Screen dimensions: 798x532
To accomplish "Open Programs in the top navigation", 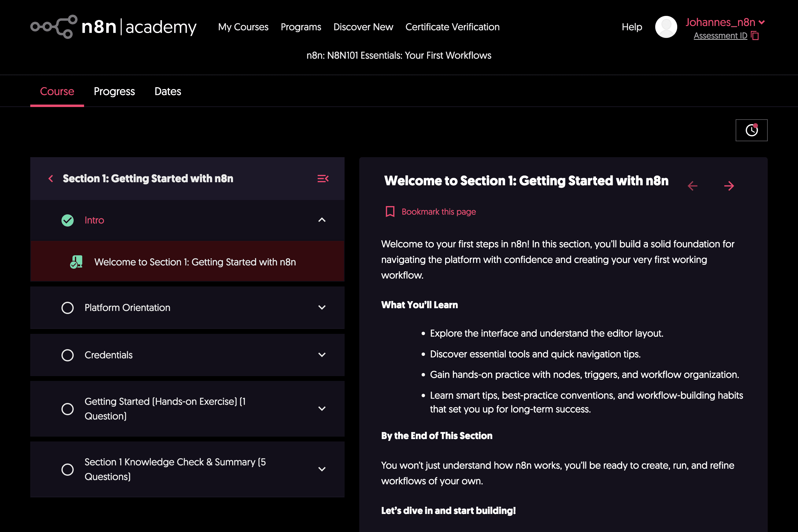I will pyautogui.click(x=301, y=27).
